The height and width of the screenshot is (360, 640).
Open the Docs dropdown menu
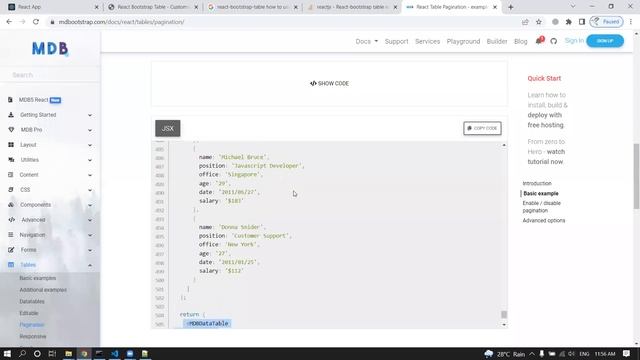pyautogui.click(x=367, y=41)
